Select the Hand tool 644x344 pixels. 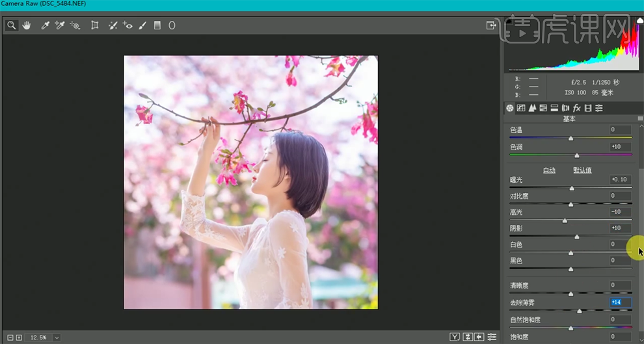pyautogui.click(x=27, y=25)
